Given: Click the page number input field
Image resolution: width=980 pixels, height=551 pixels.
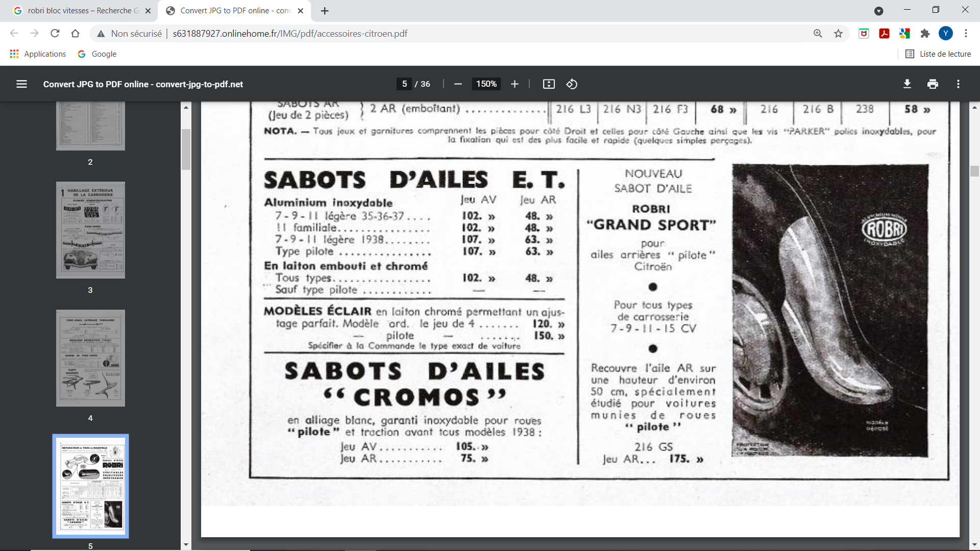Looking at the screenshot, I should [x=404, y=84].
